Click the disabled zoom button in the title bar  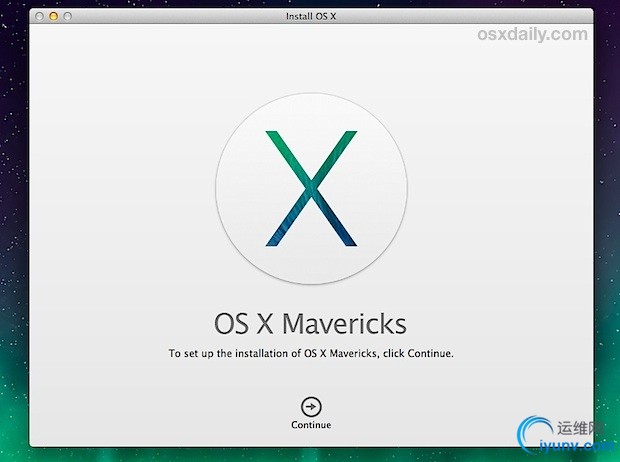pos(68,16)
